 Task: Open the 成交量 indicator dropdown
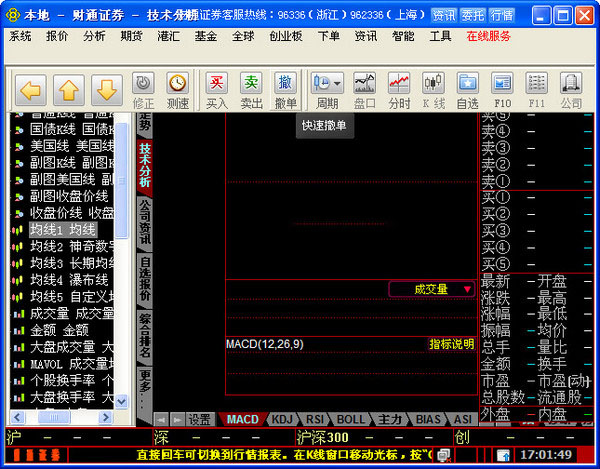point(432,289)
